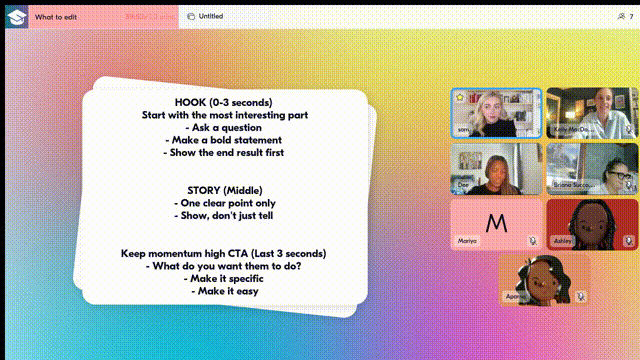Click the muted mic icon on Mariya's tile
Image resolution: width=640 pixels, height=360 pixels.
pos(533,241)
